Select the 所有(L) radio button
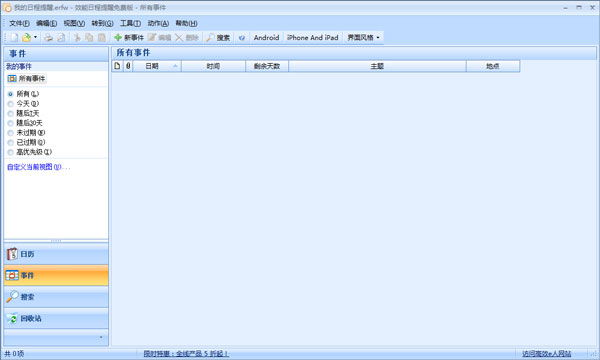 [x=10, y=94]
